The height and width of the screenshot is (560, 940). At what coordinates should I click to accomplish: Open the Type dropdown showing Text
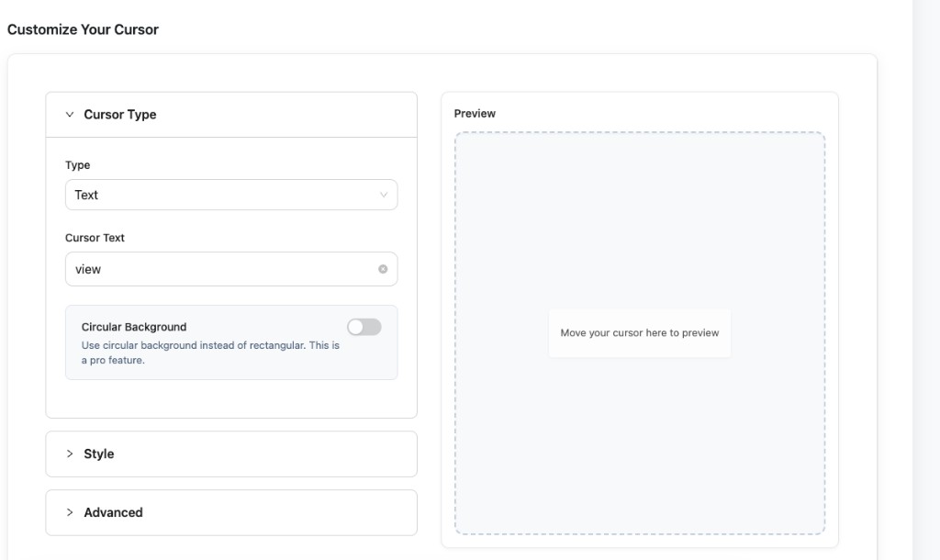click(230, 195)
